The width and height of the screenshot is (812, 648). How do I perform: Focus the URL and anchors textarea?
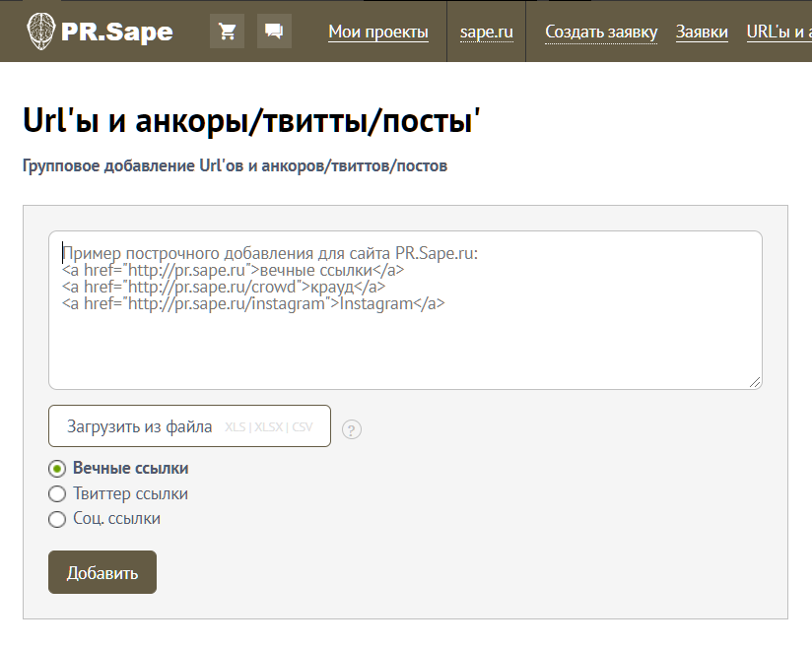[x=405, y=310]
